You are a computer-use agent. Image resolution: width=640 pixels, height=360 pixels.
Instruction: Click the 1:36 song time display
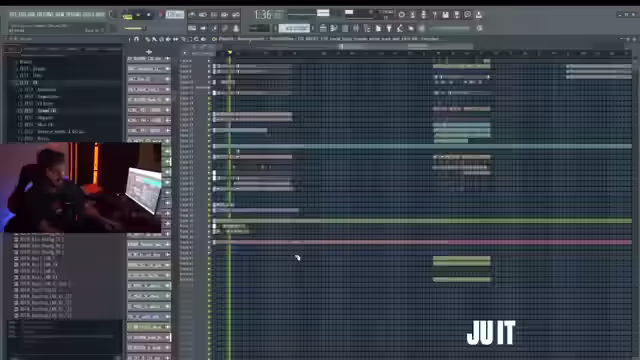point(262,15)
